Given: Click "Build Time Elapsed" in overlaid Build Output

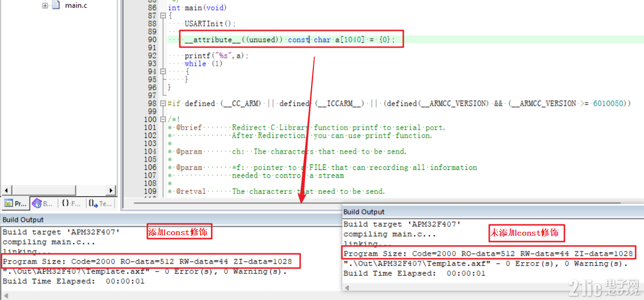Looking at the screenshot, I should click(415, 273).
